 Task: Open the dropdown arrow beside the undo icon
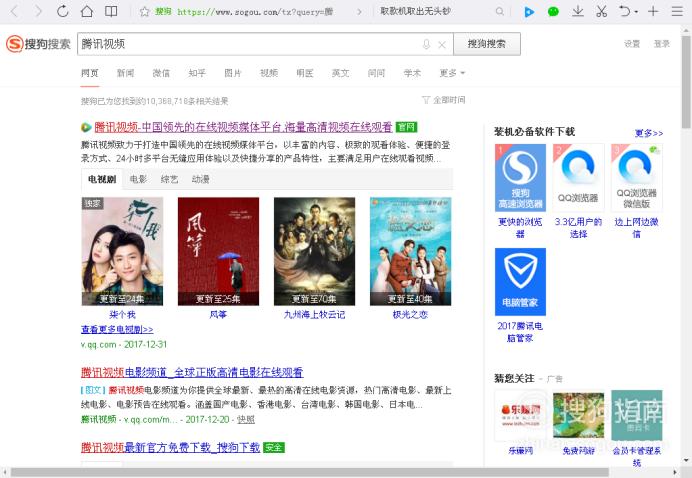636,12
